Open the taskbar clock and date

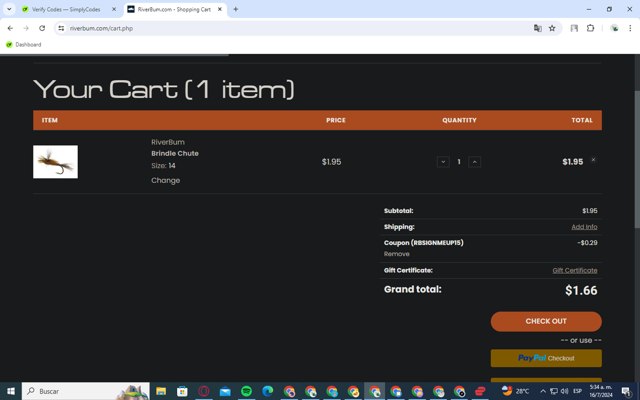pyautogui.click(x=601, y=391)
